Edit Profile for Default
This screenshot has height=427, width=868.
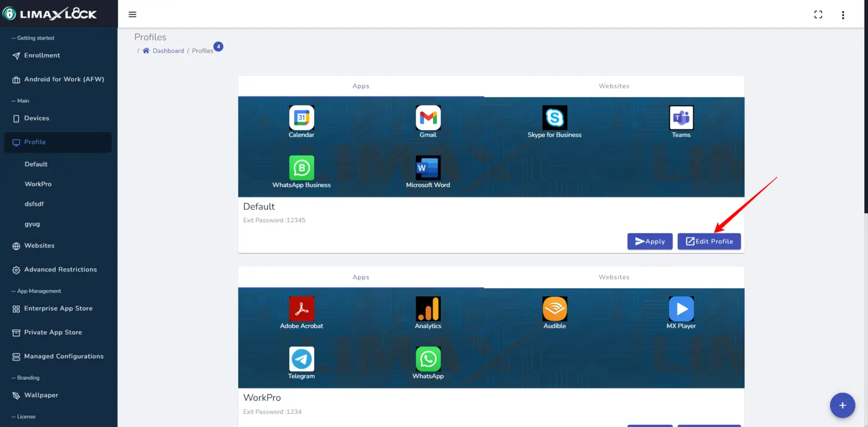click(709, 241)
